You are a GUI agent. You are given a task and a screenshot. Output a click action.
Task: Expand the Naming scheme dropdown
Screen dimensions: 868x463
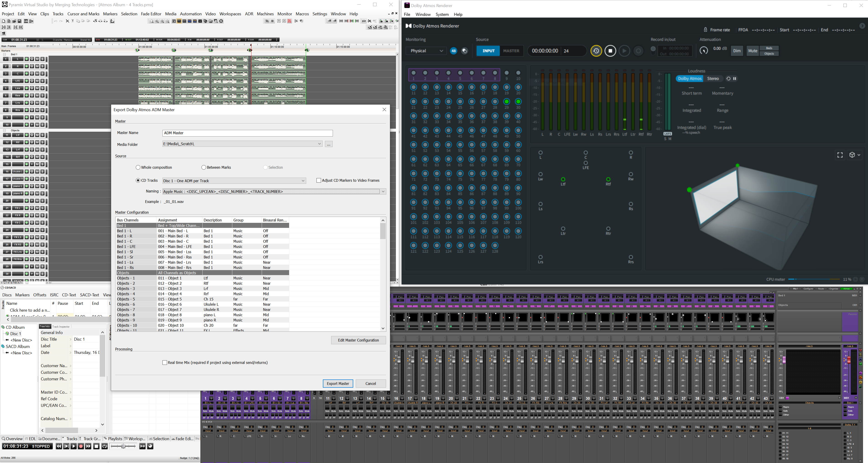click(x=383, y=192)
